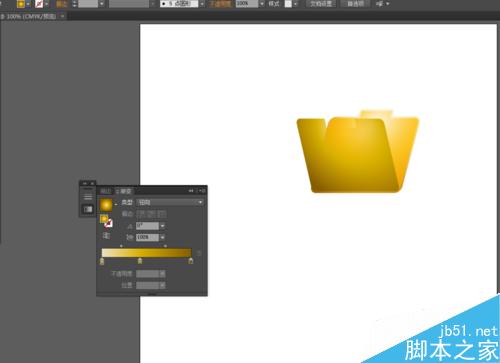Open the aspect ratio dropdown arrow
The width and height of the screenshot is (500, 363).
click(162, 237)
